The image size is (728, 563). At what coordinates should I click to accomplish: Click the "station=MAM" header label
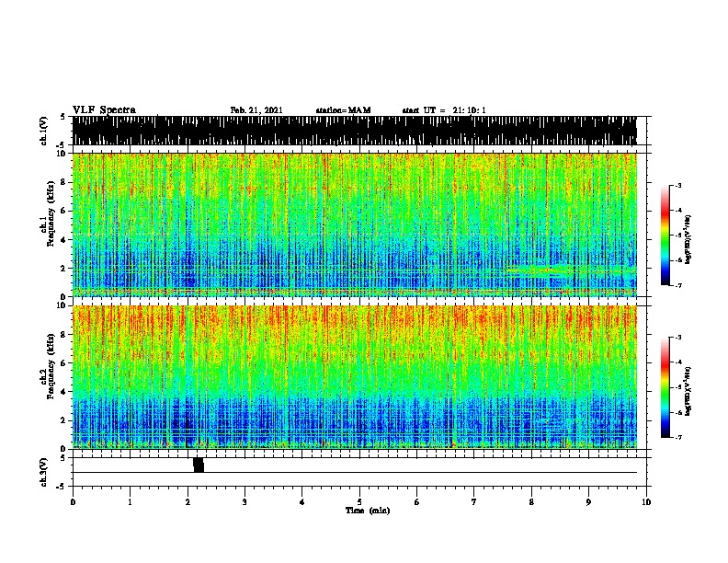pos(343,110)
